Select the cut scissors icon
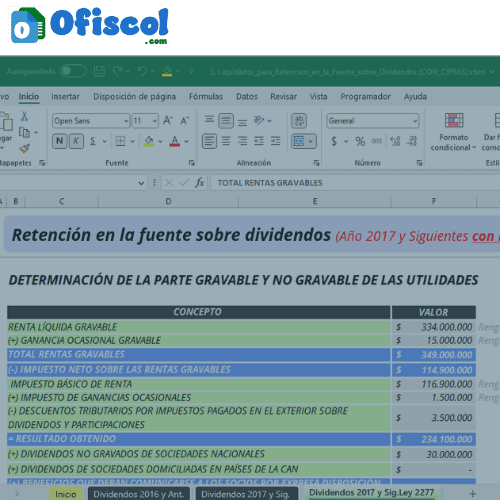 coord(24,116)
